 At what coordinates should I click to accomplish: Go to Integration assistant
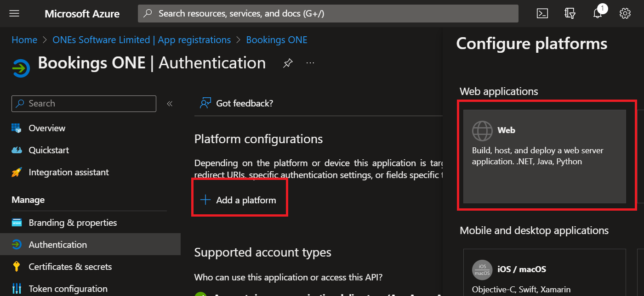point(68,172)
